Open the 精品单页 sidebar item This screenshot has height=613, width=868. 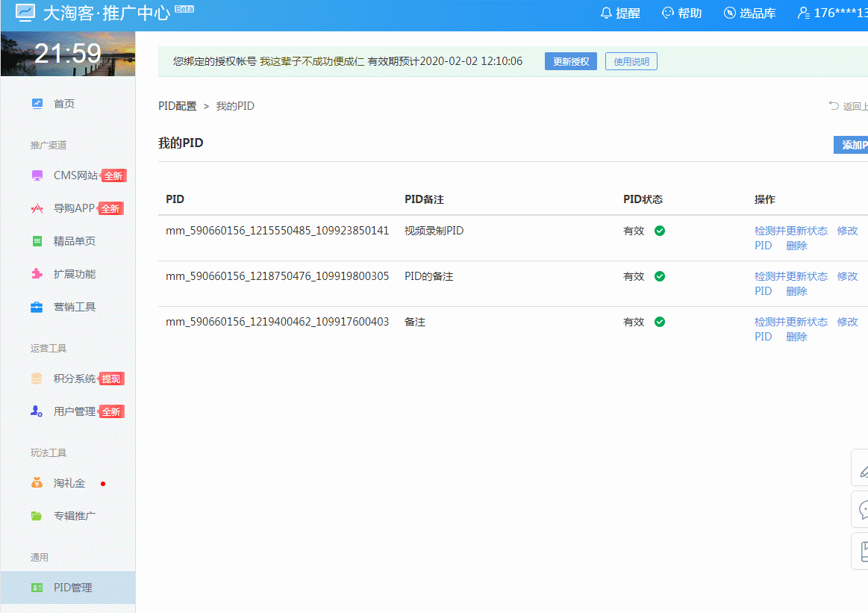(x=74, y=241)
